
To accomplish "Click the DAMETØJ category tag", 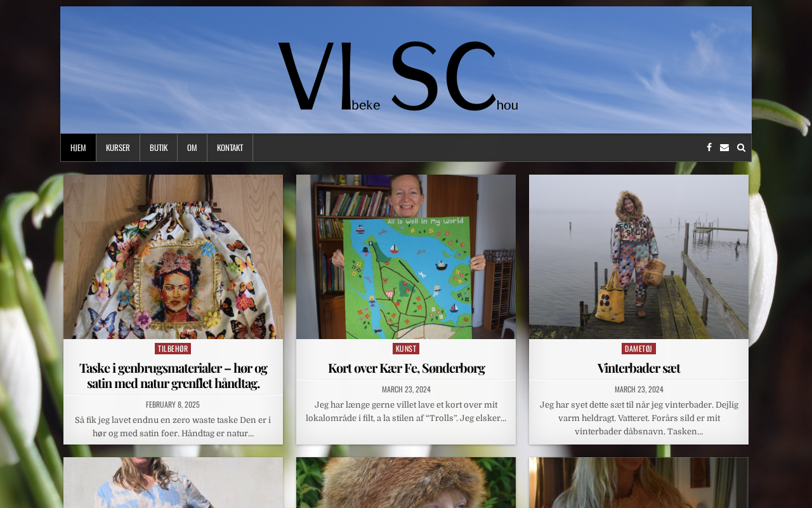I will (x=639, y=349).
